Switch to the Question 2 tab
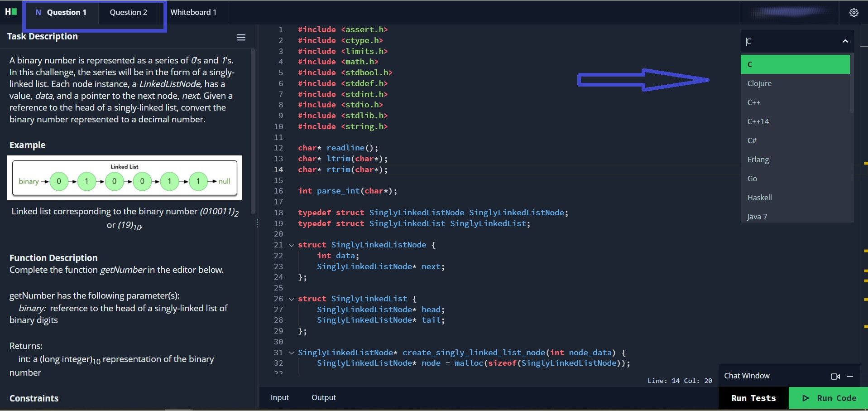The height and width of the screenshot is (411, 868). click(x=128, y=12)
